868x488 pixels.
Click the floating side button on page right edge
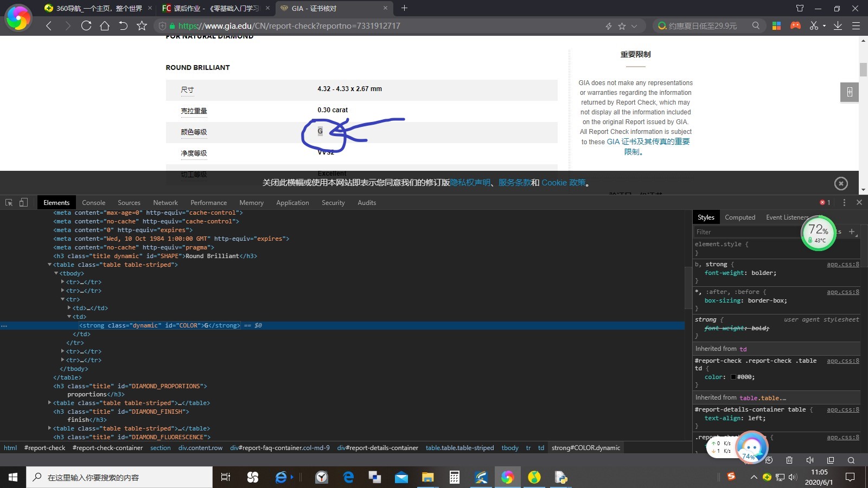pyautogui.click(x=850, y=92)
